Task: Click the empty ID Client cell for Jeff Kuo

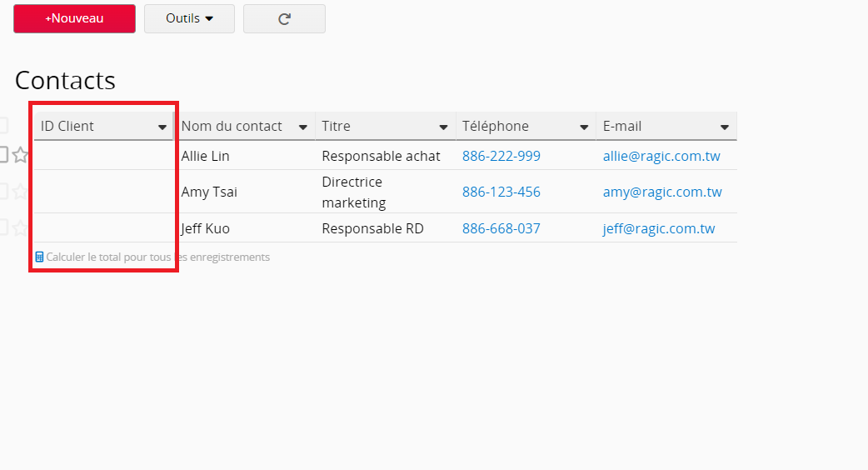Action: coord(103,228)
